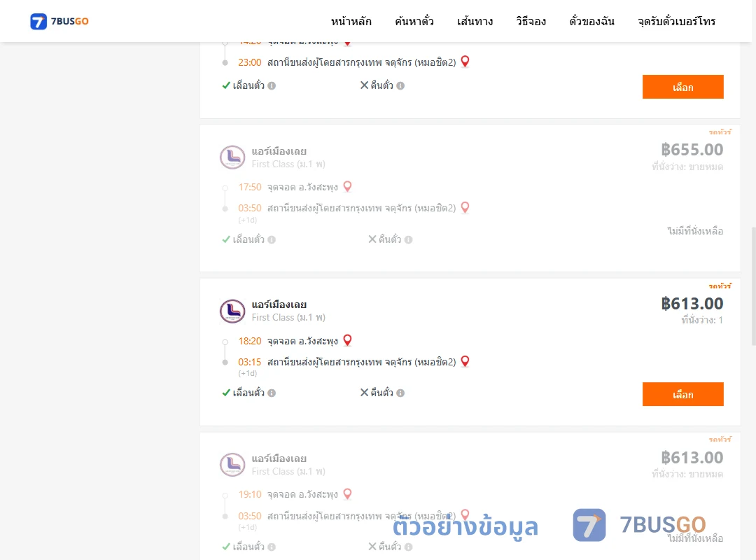
Task: Click เลือก button for the 23:00 arrival trip
Action: point(682,87)
